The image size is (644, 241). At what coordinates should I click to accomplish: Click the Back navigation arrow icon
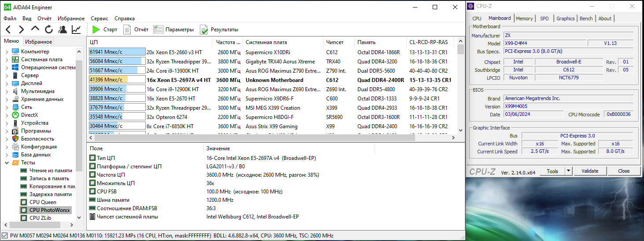[x=8, y=30]
